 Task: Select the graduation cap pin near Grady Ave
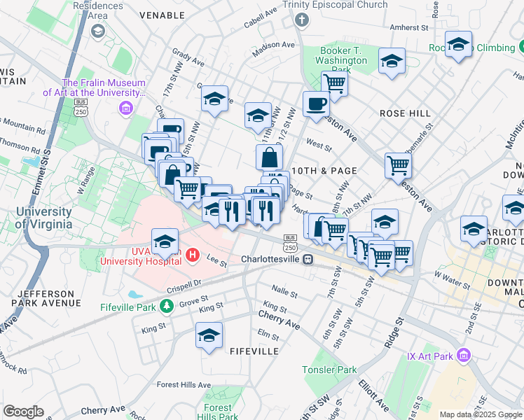tap(215, 99)
